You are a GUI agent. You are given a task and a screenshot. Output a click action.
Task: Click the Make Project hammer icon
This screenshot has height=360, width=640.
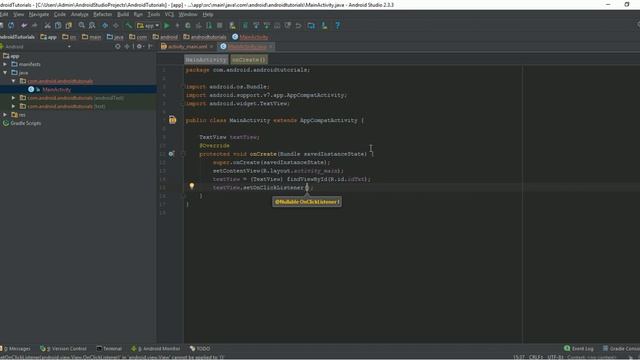pos(129,25)
